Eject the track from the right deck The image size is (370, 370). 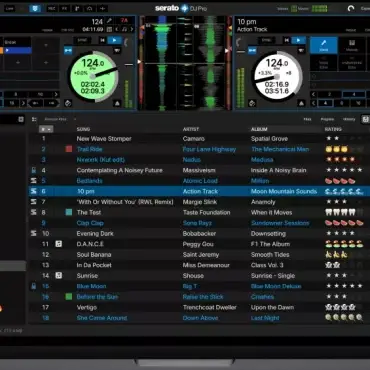(x=302, y=104)
